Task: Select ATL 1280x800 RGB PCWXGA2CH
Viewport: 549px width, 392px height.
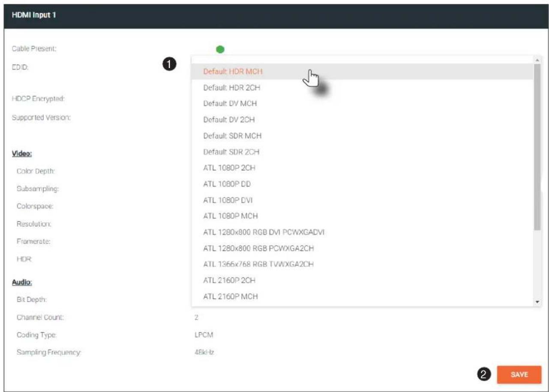Action: point(362,248)
